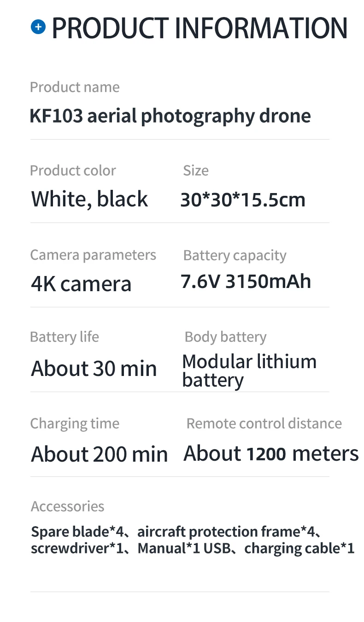Click the Battery life label
Viewport: 364px width, 622px height.
pos(65,337)
